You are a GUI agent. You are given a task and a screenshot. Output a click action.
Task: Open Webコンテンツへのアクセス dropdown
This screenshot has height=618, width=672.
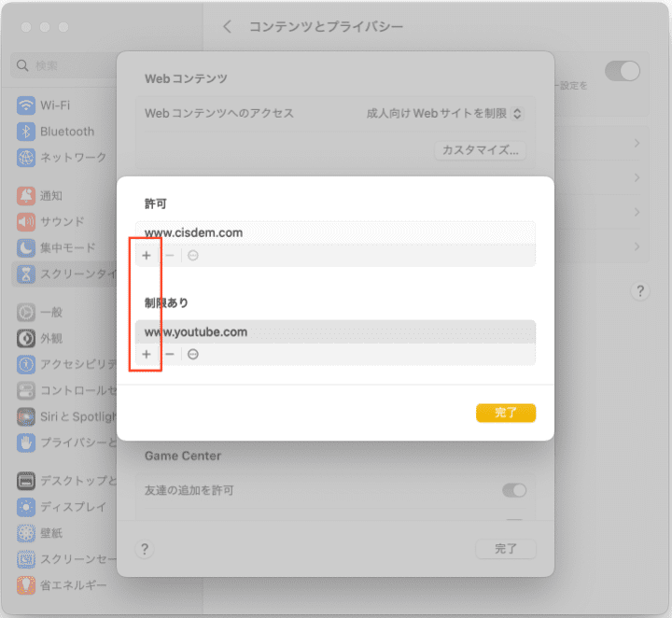click(x=444, y=113)
